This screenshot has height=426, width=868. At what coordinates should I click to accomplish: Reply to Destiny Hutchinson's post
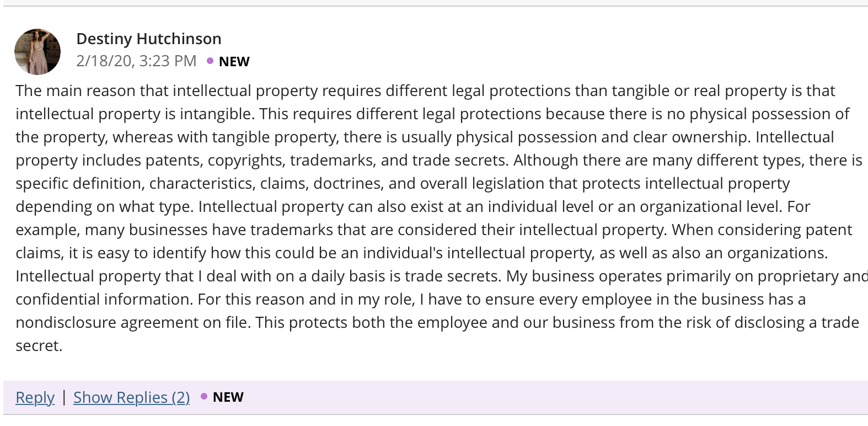[35, 397]
